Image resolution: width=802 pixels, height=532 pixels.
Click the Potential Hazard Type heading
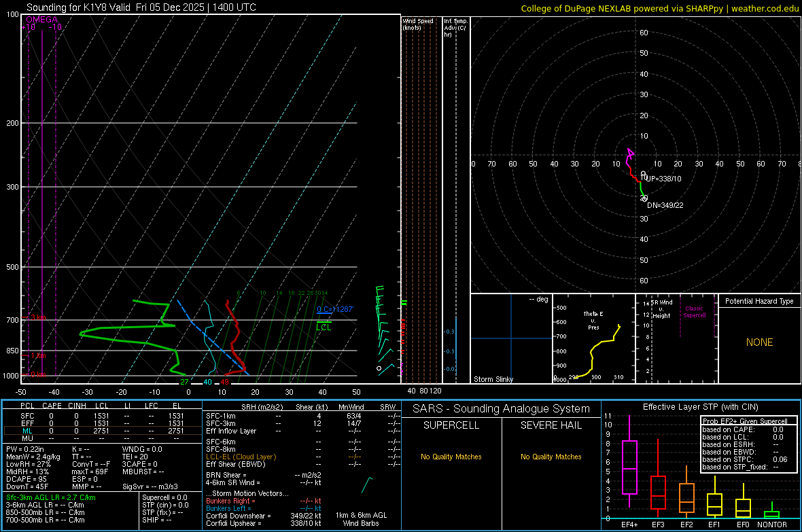[759, 301]
